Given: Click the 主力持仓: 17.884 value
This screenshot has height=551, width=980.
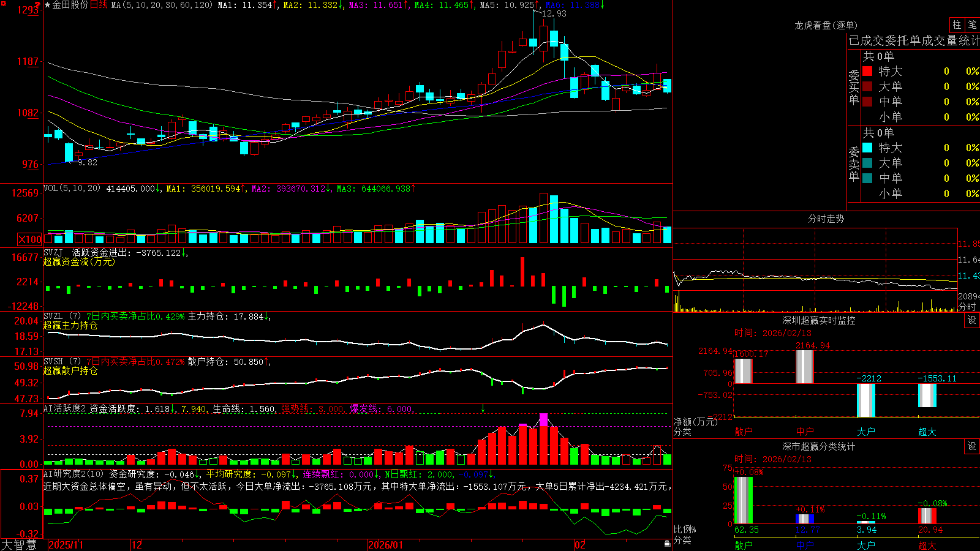Looking at the screenshot, I should 226,317.
